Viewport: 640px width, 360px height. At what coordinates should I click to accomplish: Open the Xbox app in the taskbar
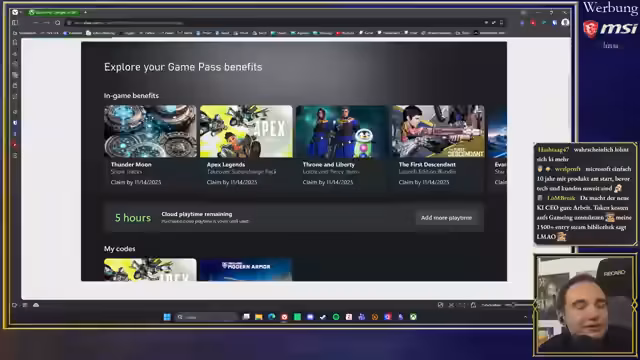(x=413, y=317)
